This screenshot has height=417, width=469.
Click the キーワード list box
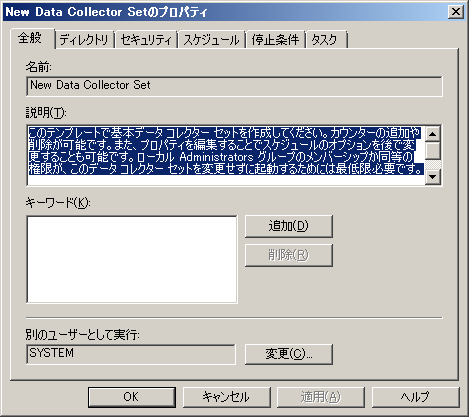[132, 259]
